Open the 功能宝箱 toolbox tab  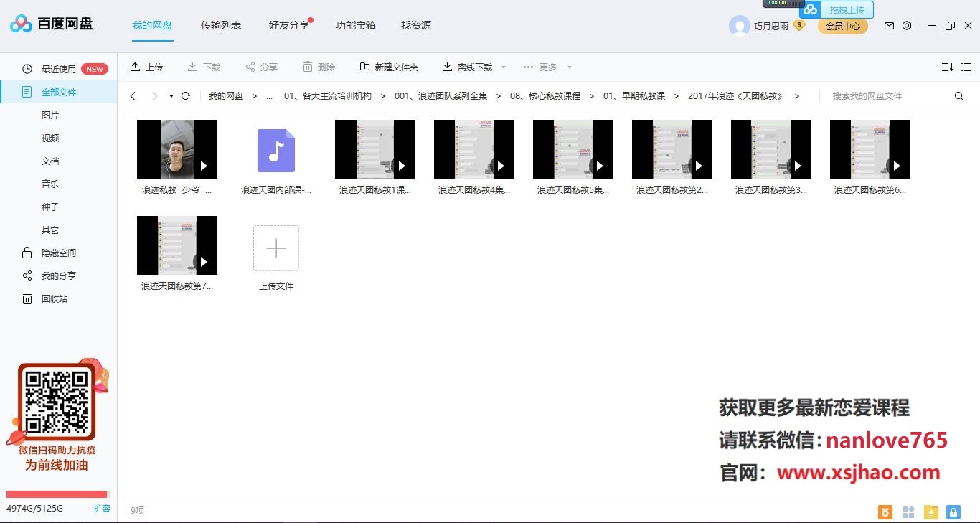click(356, 25)
